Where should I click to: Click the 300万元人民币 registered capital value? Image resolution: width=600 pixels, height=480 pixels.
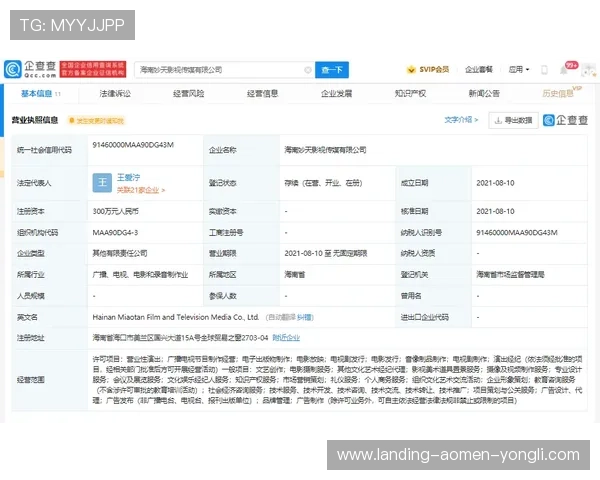[116, 211]
